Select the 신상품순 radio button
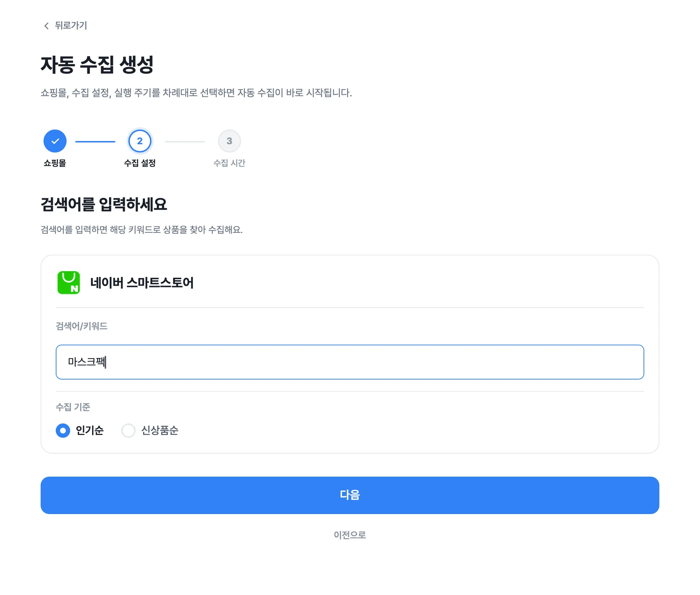Viewport: 700px width, 595px height. pos(128,430)
